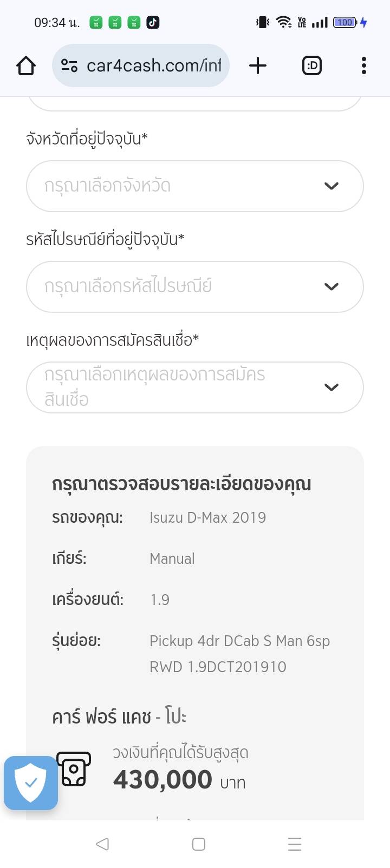Tap the battery status indicator
Screen dimensions: 390x868
(x=345, y=23)
